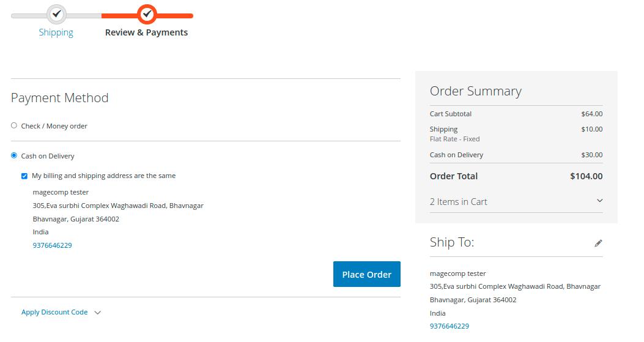Expand the Apply Discount Code chevron arrow
Screen dimensions: 644x342
coord(98,313)
